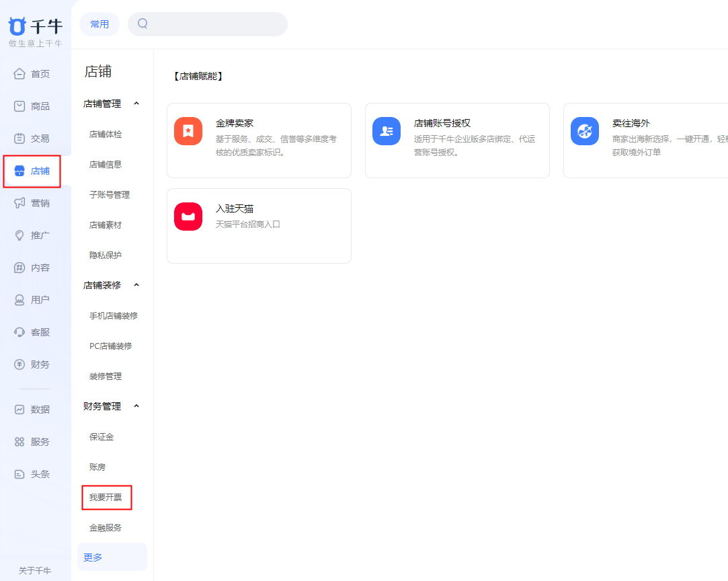Open the 卖往海外 card title
728x581 pixels.
(x=631, y=124)
